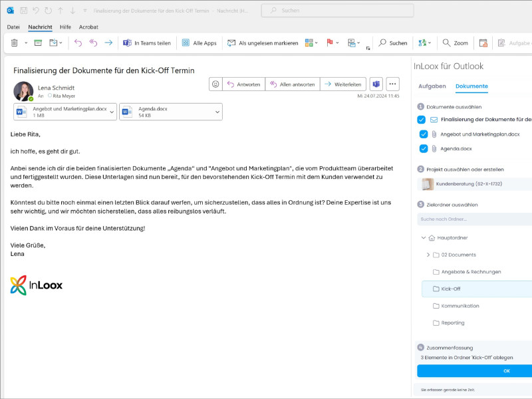Click the reply arrow icon in the ribbon
The height and width of the screenshot is (399, 532).
[78, 43]
